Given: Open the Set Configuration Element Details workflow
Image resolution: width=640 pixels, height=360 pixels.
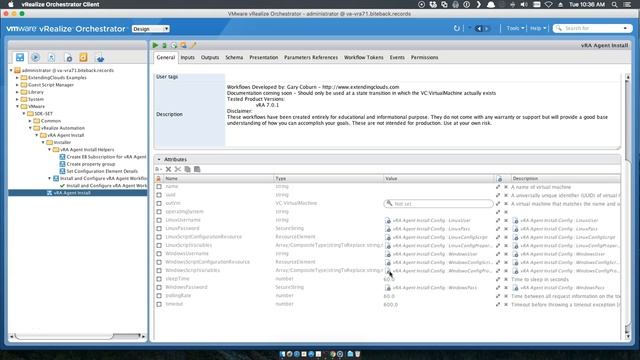Looking at the screenshot, I should coord(98,171).
